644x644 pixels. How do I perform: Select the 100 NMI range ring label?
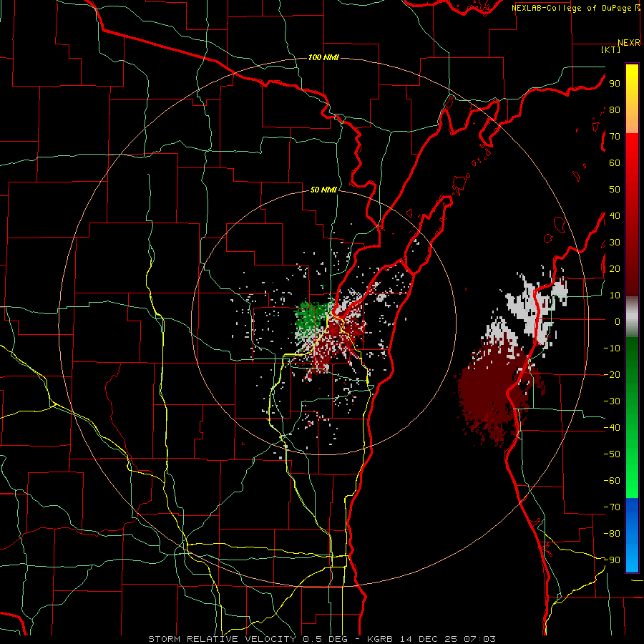tap(323, 57)
